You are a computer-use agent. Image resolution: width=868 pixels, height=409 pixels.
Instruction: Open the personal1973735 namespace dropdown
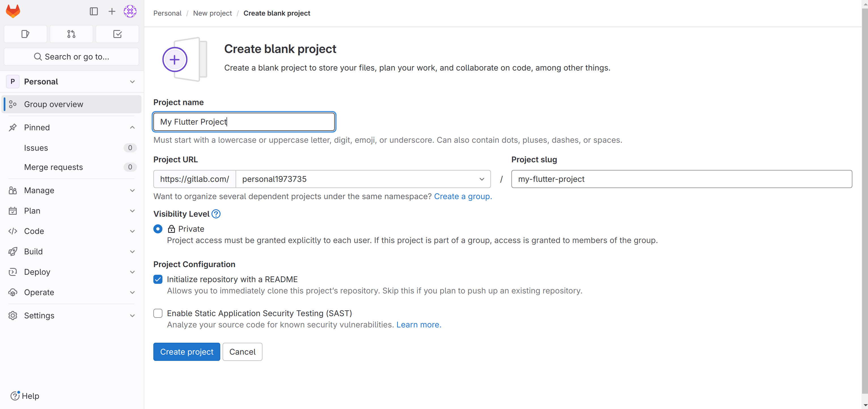(x=363, y=179)
